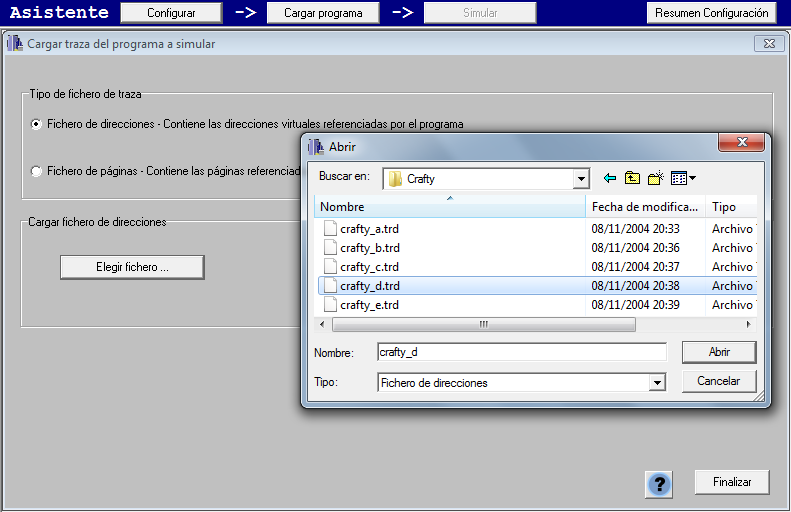The image size is (791, 512).
Task: Click the left scroll arrow of file list
Action: click(x=322, y=324)
